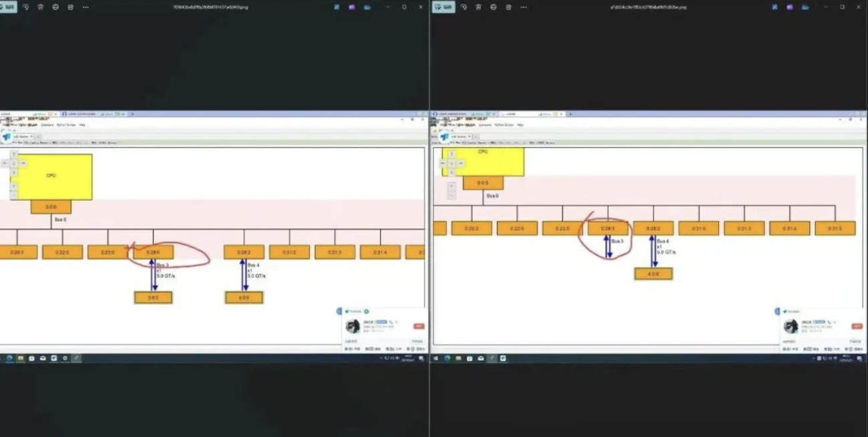Click the pan-right arrow on left diagram navigator
The image size is (868, 437).
[23, 163]
